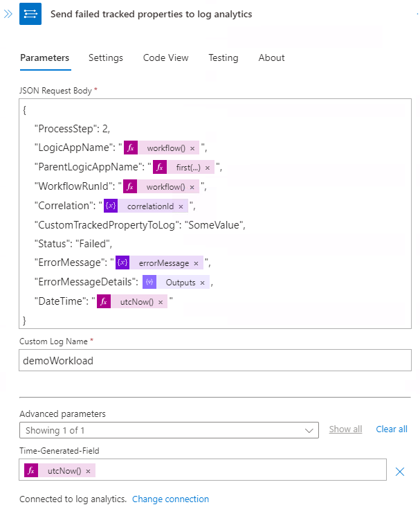The height and width of the screenshot is (507, 420).
Task: Open the About tab
Action: (x=271, y=58)
